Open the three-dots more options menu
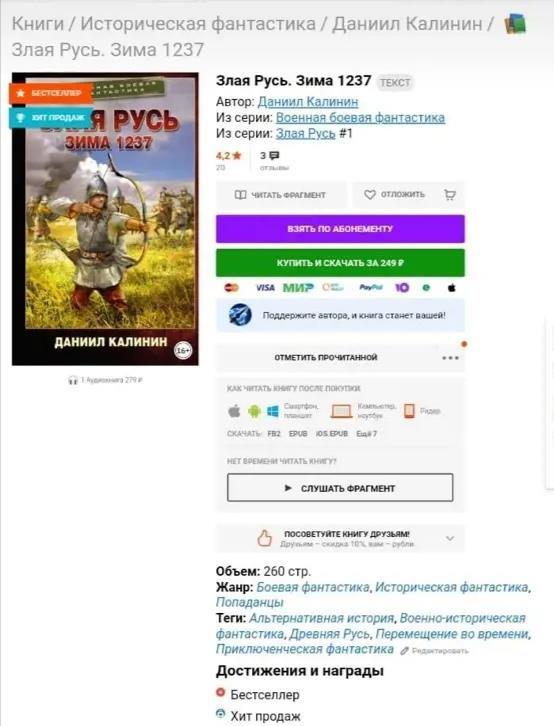Viewport: 554px width, 726px height. (x=450, y=358)
